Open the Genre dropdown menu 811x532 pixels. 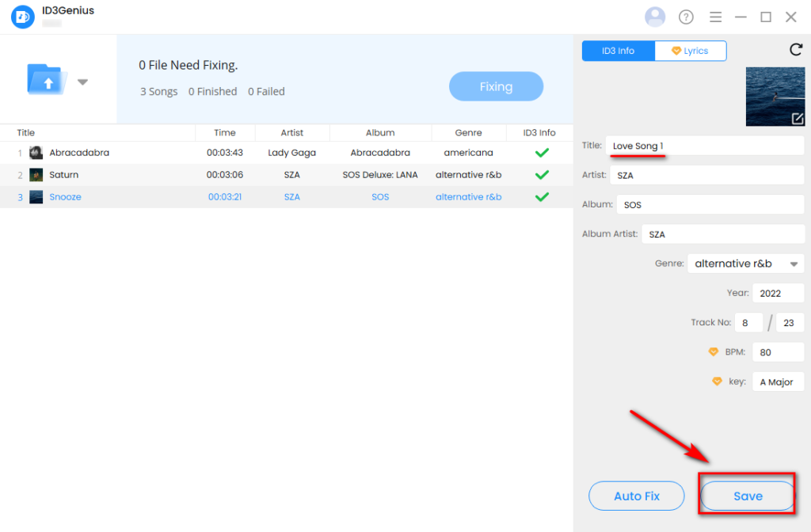[x=744, y=264]
